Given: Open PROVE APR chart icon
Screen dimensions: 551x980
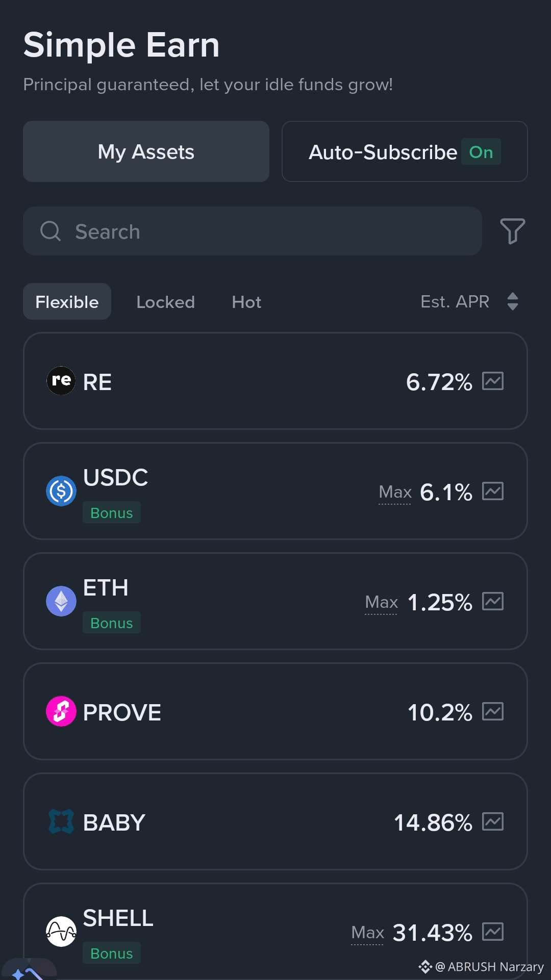Looking at the screenshot, I should pyautogui.click(x=493, y=711).
